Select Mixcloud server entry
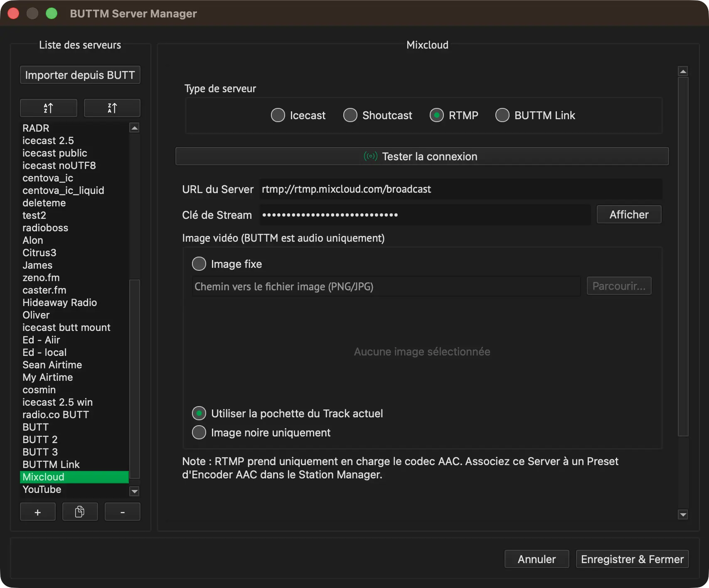Image resolution: width=709 pixels, height=588 pixels. [74, 477]
